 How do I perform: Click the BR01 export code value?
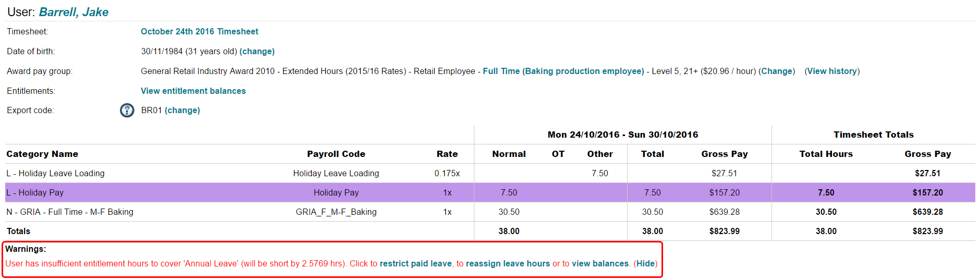(x=152, y=111)
